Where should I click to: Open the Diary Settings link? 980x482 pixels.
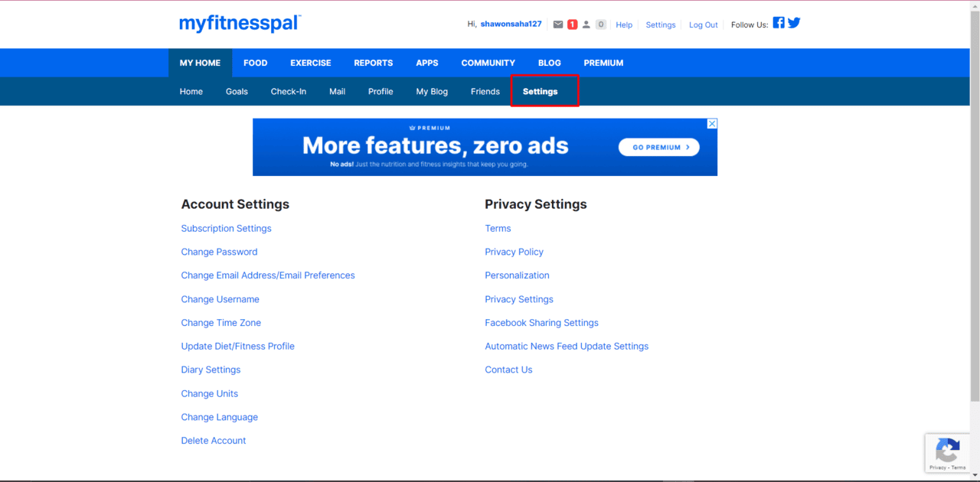pyautogui.click(x=211, y=370)
